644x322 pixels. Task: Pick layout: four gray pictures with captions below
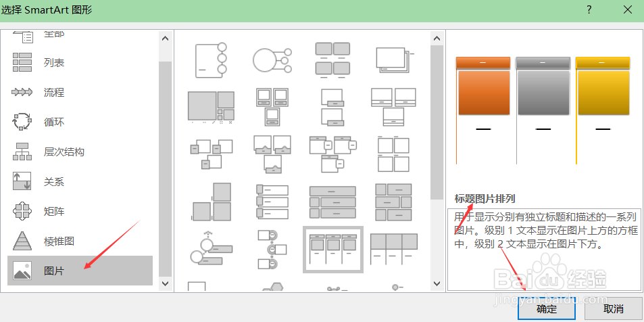coord(332,60)
